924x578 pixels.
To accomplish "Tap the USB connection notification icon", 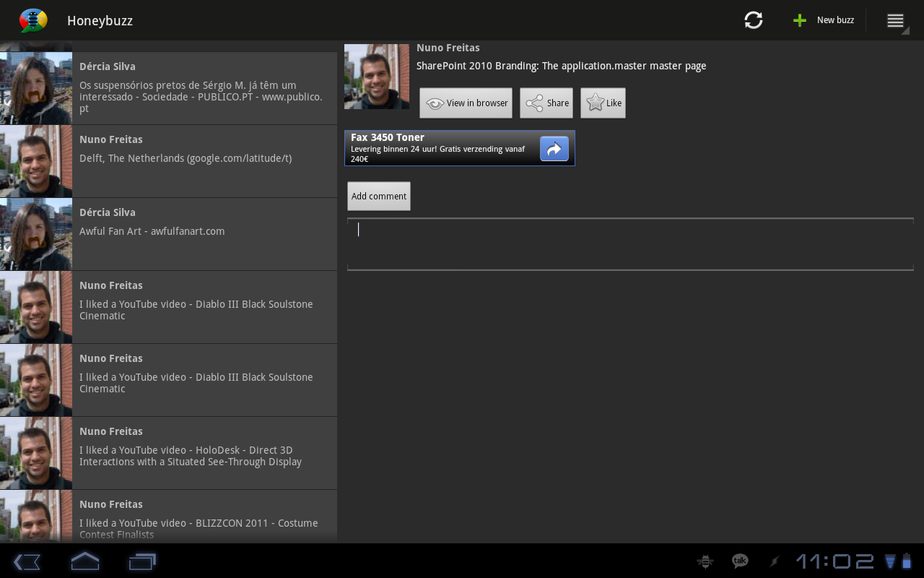I will pyautogui.click(x=774, y=561).
